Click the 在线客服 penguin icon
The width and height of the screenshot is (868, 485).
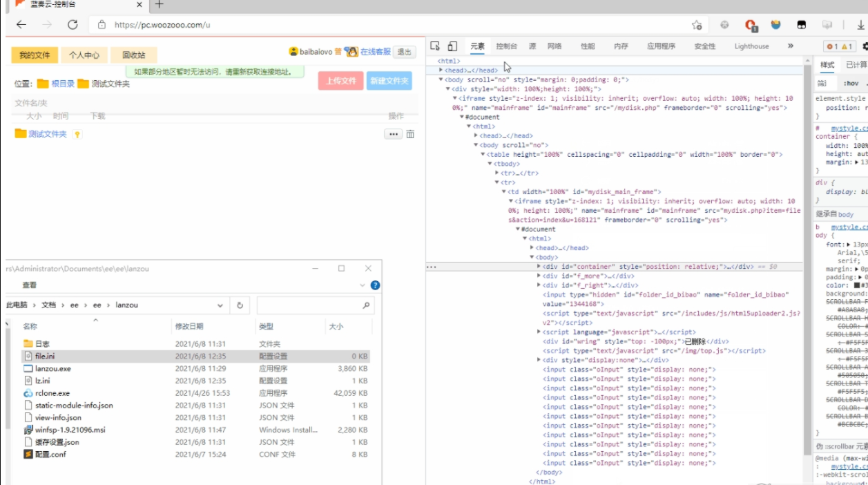pyautogui.click(x=351, y=51)
